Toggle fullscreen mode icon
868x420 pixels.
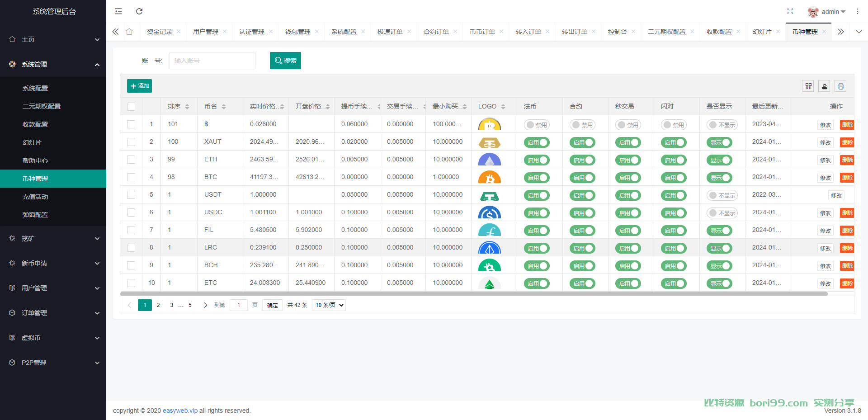790,11
